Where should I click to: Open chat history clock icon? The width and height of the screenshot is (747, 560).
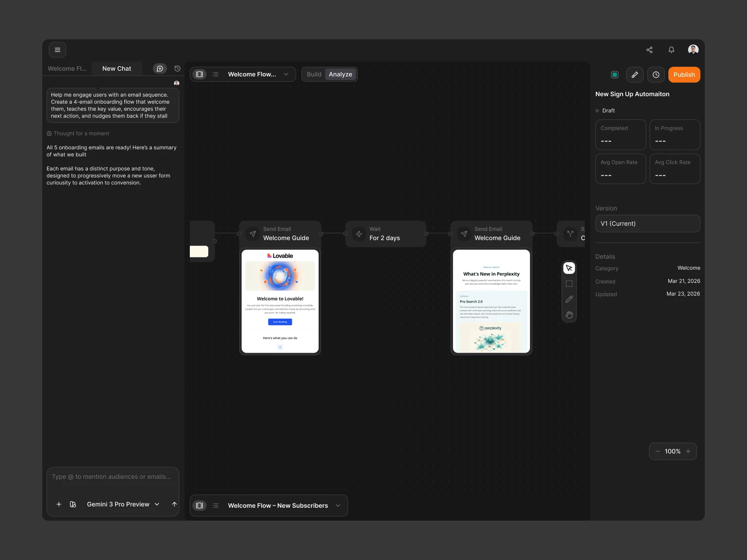[x=178, y=69]
